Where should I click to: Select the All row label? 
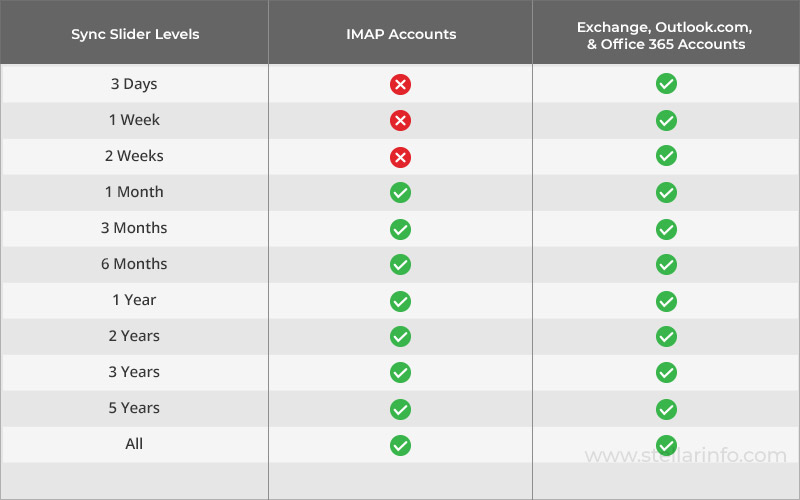(x=135, y=444)
